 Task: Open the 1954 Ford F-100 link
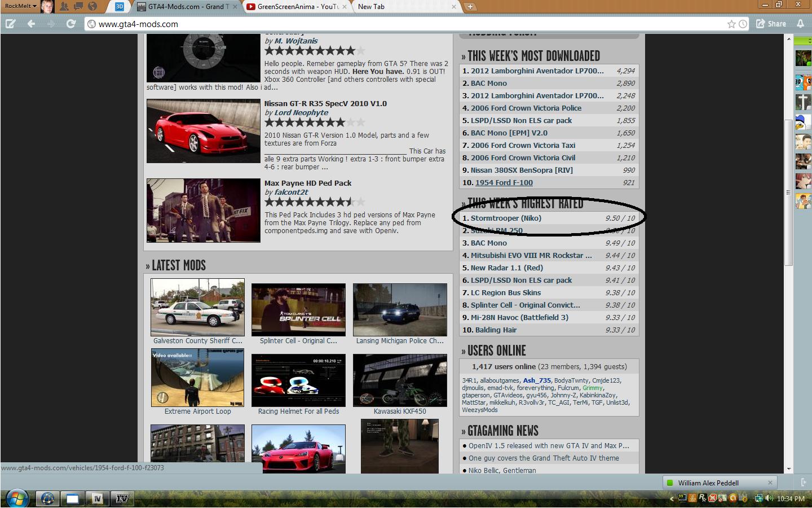click(504, 182)
